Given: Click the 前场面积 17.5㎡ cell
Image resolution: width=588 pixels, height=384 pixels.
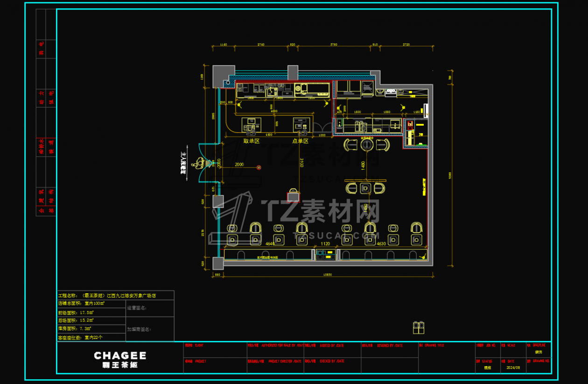Looking at the screenshot, I should [x=91, y=312].
